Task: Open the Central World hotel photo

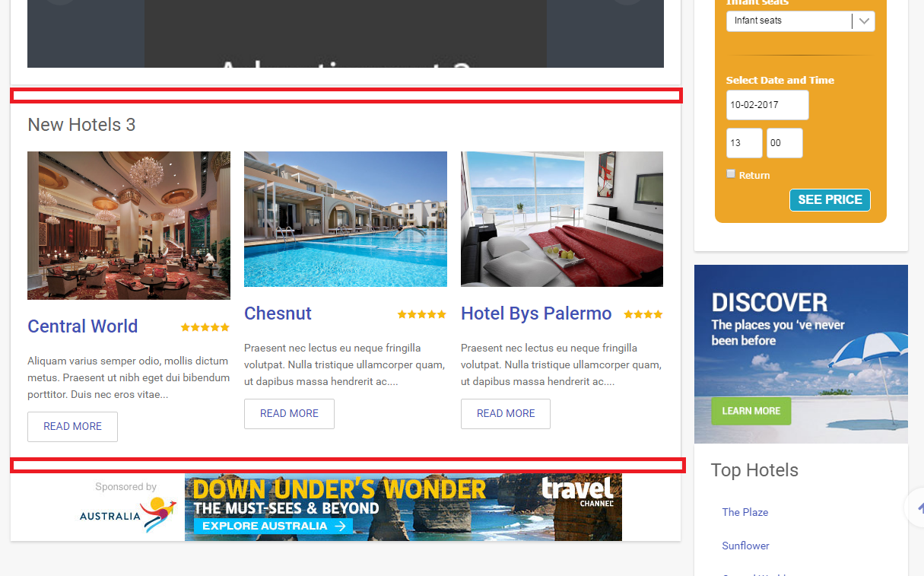Action: 129,225
